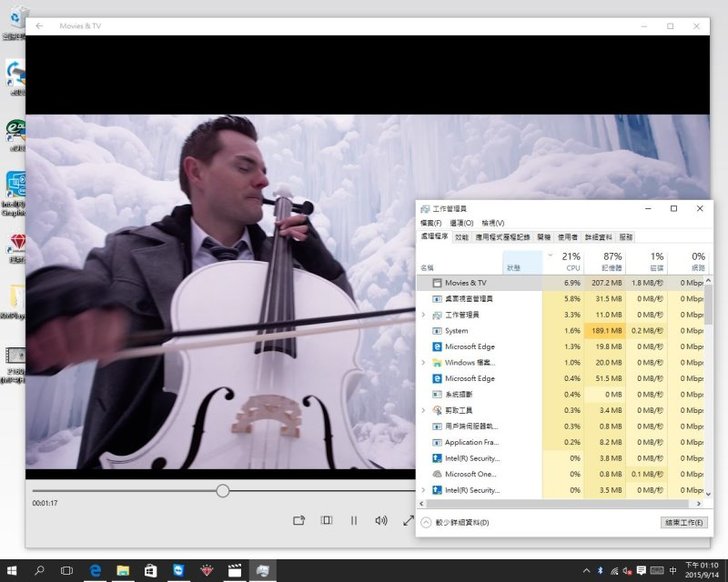Click the back arrow in Movies & TV
Image resolution: width=728 pixels, height=582 pixels.
(39, 26)
